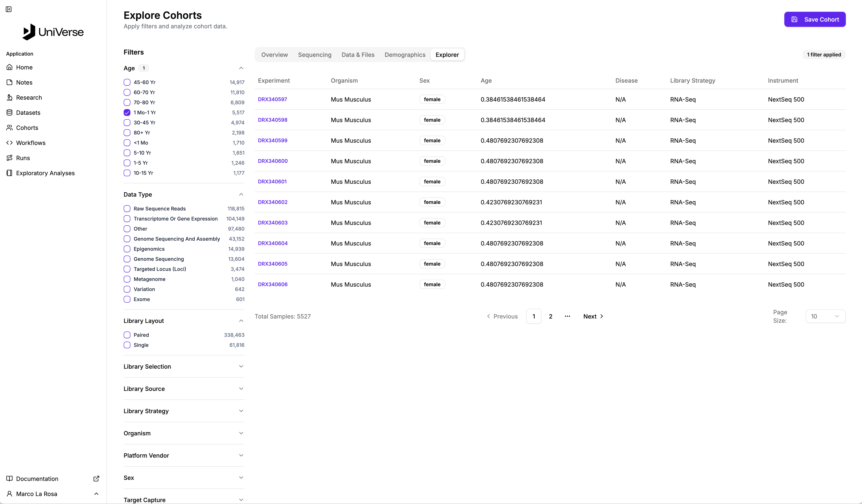Enable the 45-60 Yr age checkbox

127,82
